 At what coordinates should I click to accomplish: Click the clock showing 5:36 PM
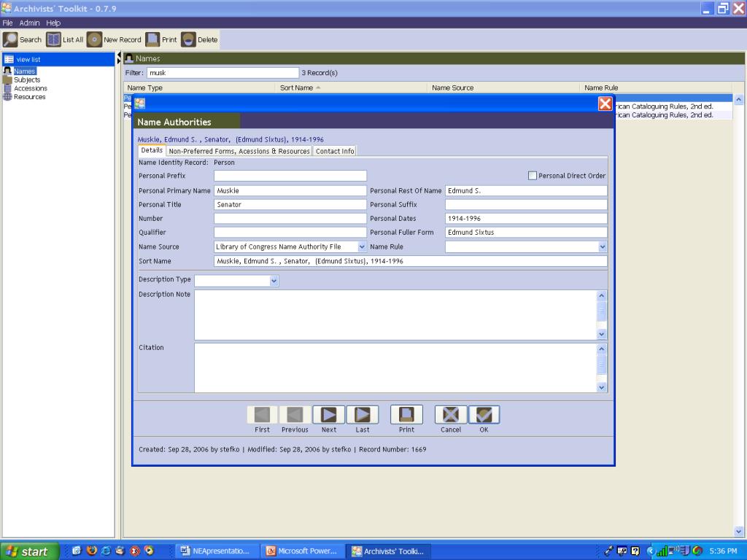[x=723, y=551]
